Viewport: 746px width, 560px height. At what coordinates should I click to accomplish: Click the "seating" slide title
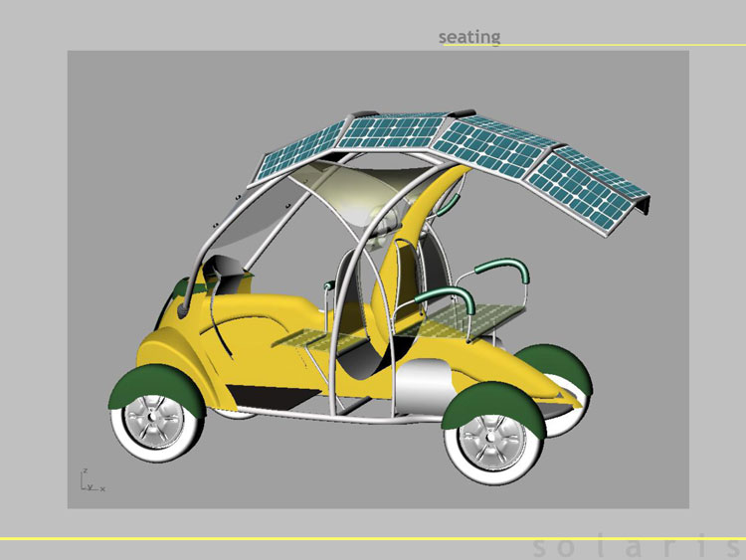tap(469, 37)
